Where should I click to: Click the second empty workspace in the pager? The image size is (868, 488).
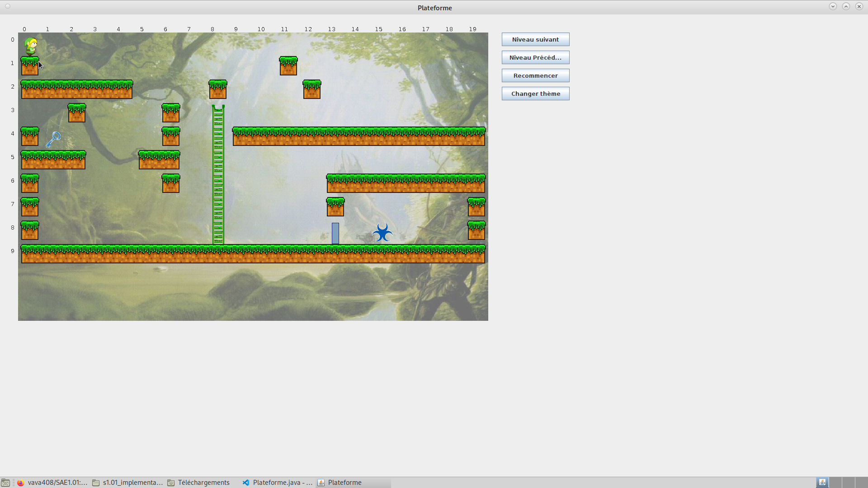(849, 483)
